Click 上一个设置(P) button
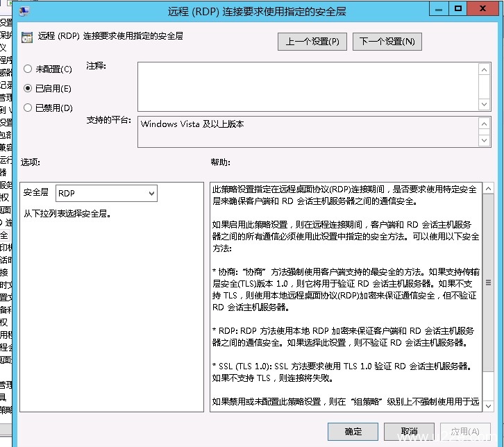The image size is (504, 447). click(312, 42)
